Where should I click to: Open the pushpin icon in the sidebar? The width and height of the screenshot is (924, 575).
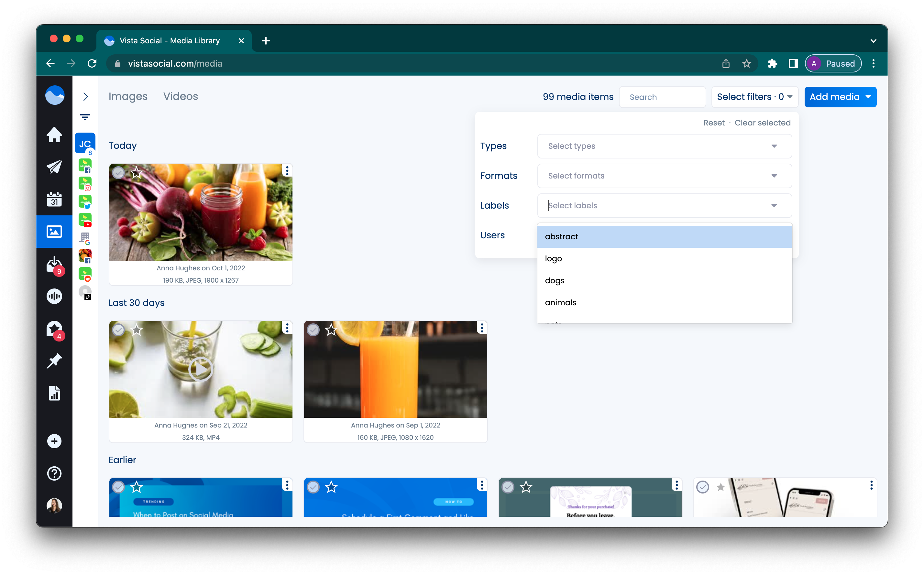tap(54, 361)
